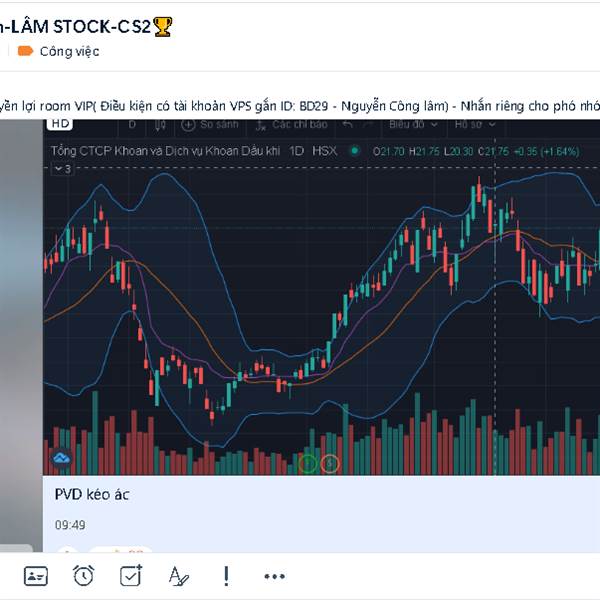Open the text formatting icon
This screenshot has height=600, width=600.
point(178,576)
